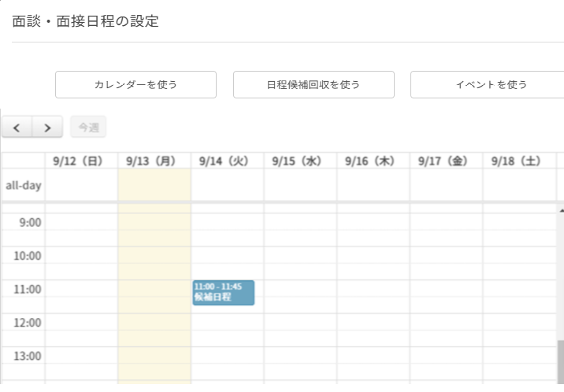This screenshot has height=392, width=564.
Task: Open the 11:00 - 11:45 候補日程 event
Action: pos(223,292)
